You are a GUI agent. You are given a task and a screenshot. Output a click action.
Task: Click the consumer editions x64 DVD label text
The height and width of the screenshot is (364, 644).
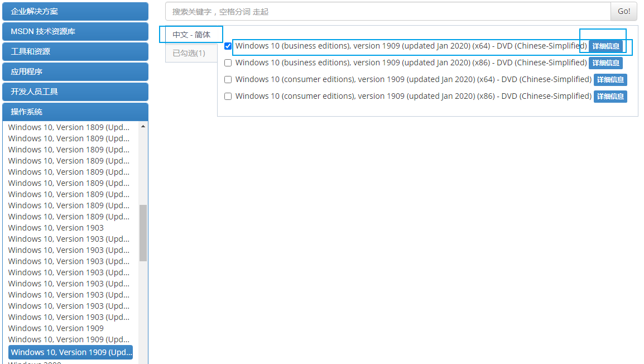[x=414, y=80]
